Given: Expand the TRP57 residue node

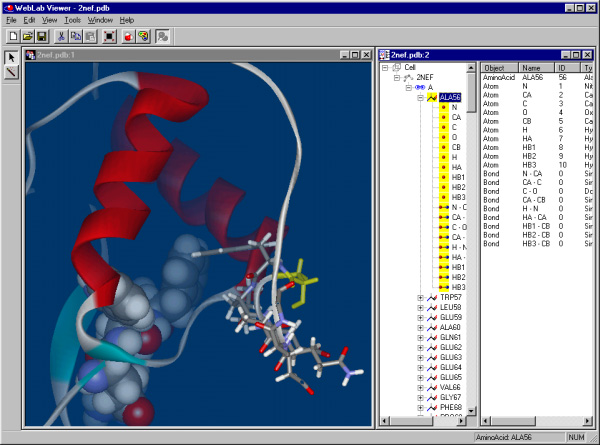Looking at the screenshot, I should click(x=421, y=297).
